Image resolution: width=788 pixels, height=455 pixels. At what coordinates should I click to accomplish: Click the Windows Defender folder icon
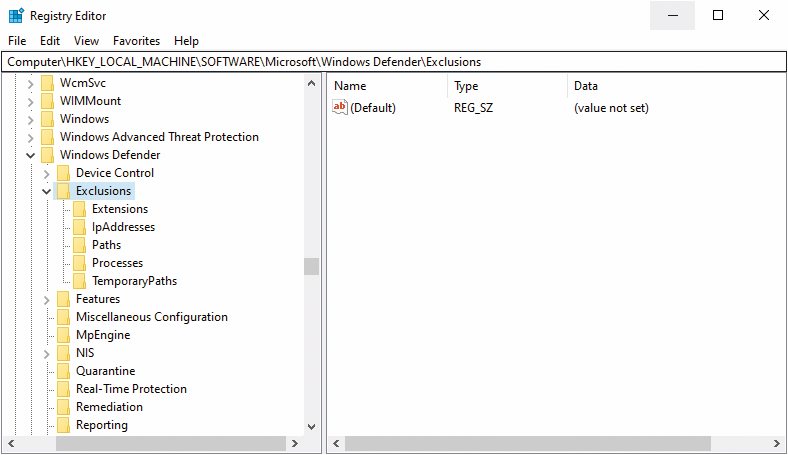point(47,155)
